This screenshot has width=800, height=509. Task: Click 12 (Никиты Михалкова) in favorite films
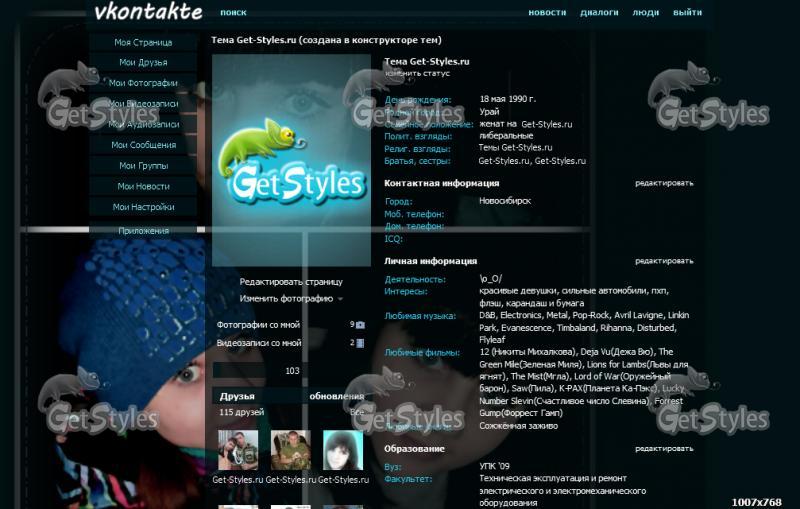click(x=528, y=352)
